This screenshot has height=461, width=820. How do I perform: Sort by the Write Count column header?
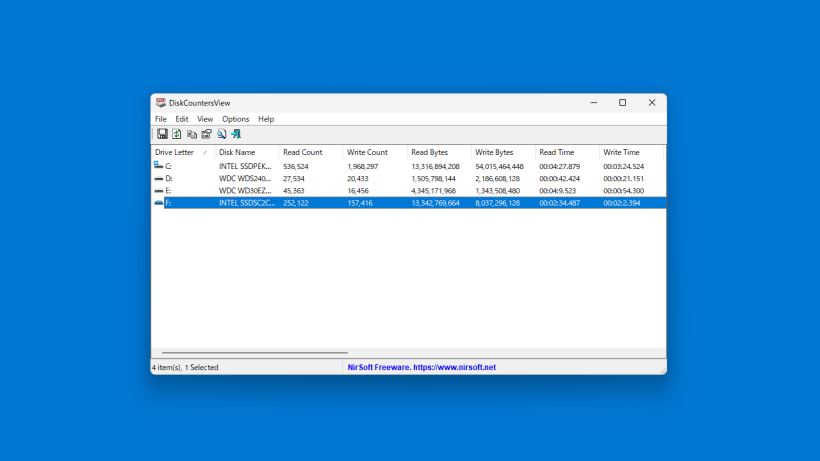374,152
